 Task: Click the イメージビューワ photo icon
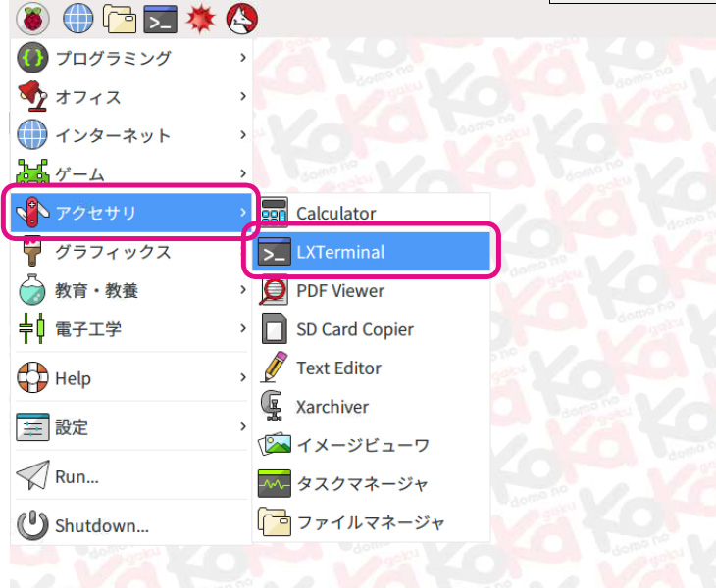tap(275, 445)
